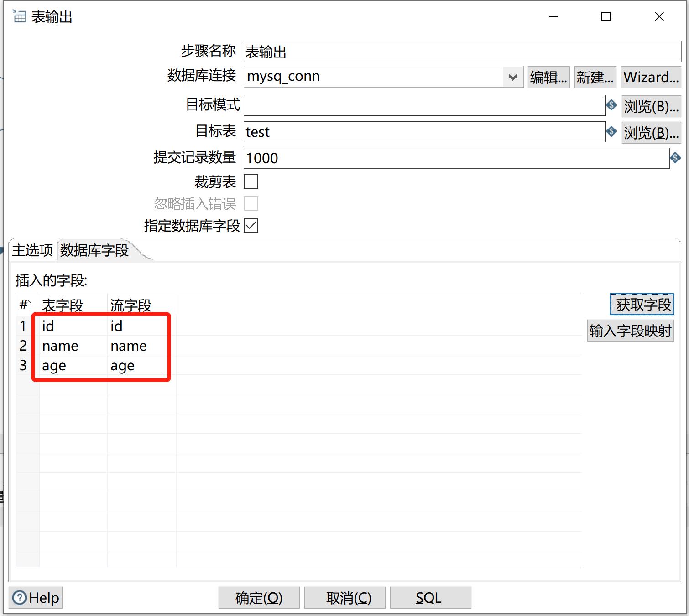
Task: Toggle the 忽略插入错误 checkbox
Action: click(251, 203)
